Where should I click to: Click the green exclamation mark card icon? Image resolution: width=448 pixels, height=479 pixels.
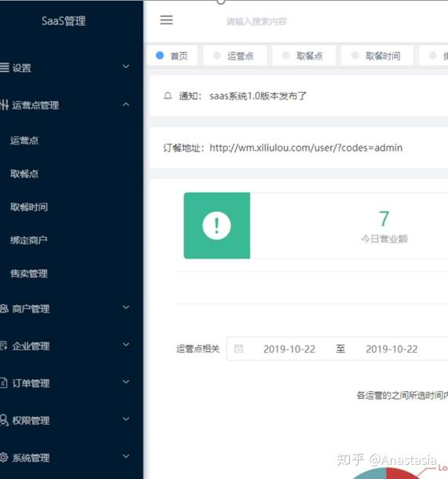coord(217,225)
